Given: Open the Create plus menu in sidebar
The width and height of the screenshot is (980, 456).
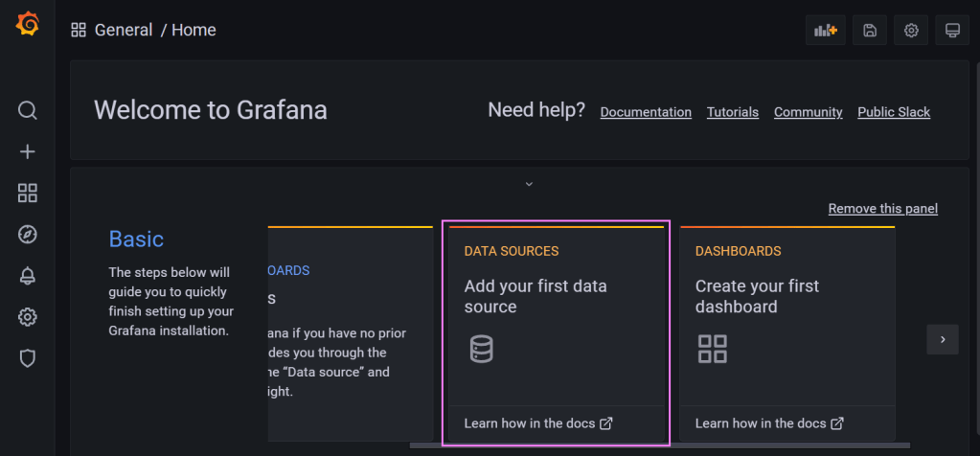Looking at the screenshot, I should click(x=28, y=151).
